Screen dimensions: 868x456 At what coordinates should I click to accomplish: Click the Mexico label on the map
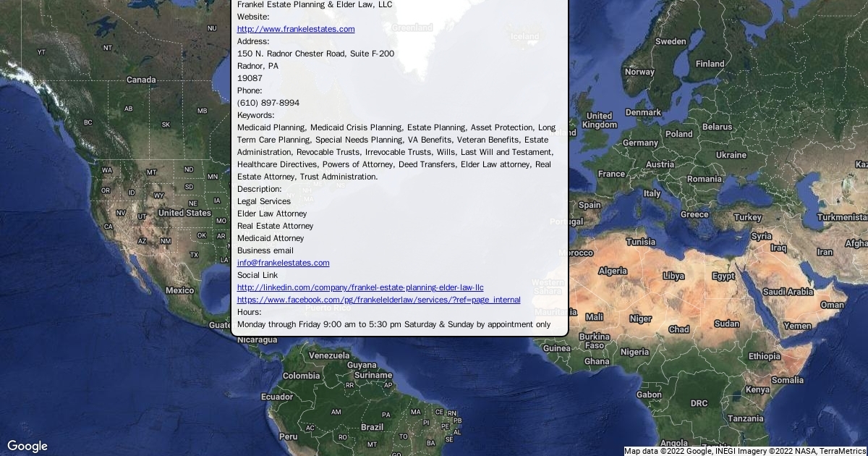click(x=179, y=290)
